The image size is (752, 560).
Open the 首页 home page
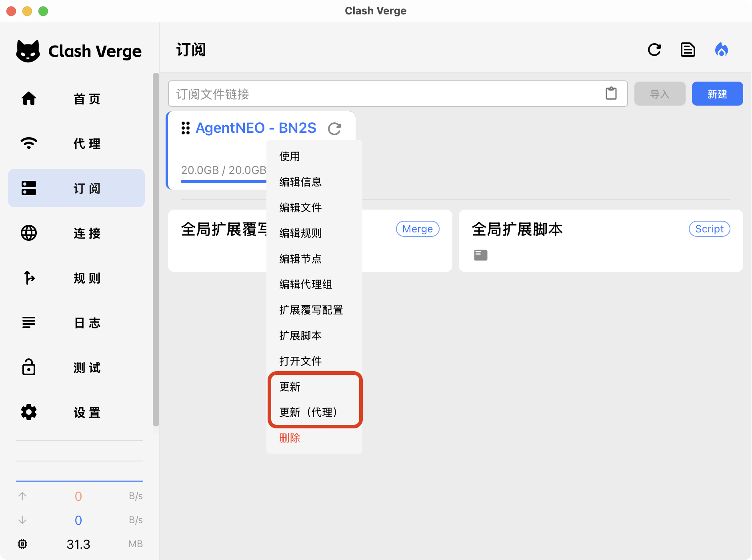pyautogui.click(x=76, y=98)
